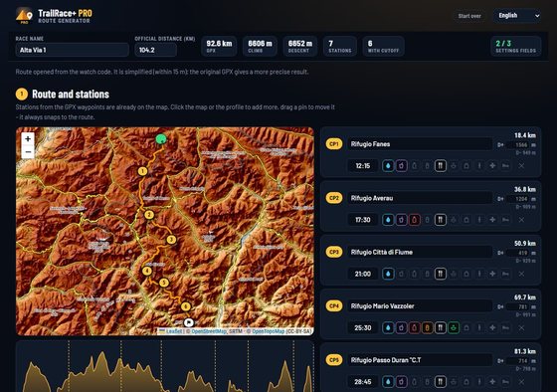Click the TrailRace+ PRO logo
The image size is (557, 392).
54,16
